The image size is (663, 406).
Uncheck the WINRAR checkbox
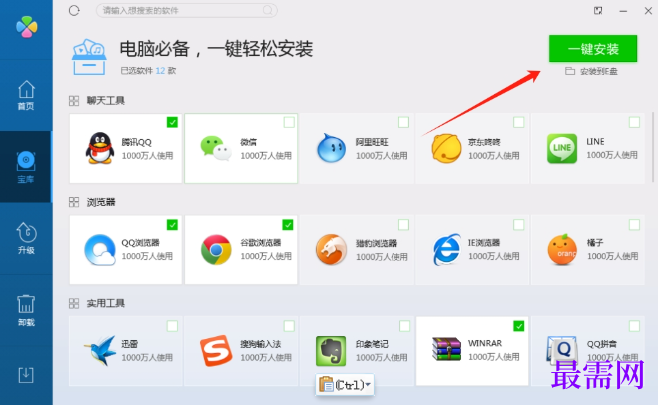pos(518,326)
